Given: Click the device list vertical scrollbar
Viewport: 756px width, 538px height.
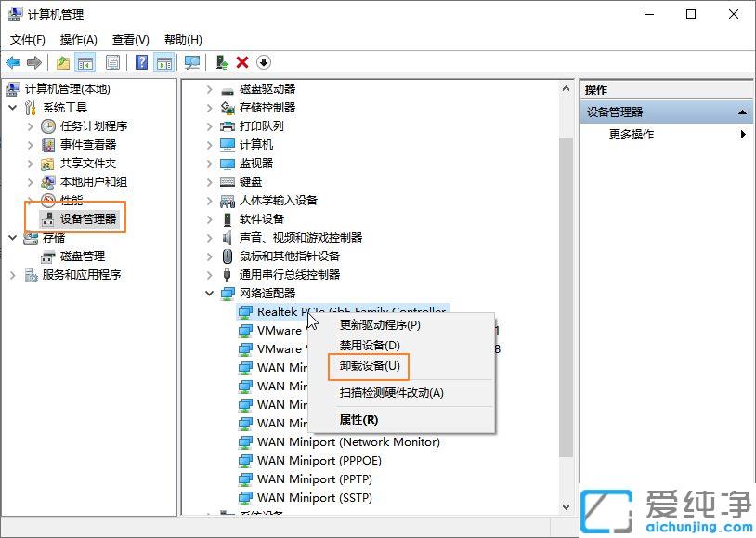Looking at the screenshot, I should point(566,279).
